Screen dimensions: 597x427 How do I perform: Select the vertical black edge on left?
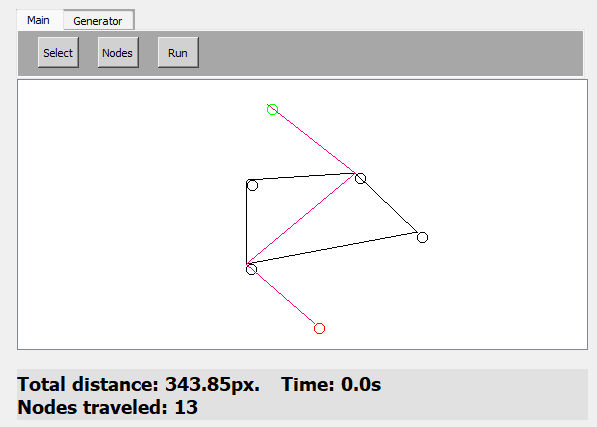click(x=247, y=222)
